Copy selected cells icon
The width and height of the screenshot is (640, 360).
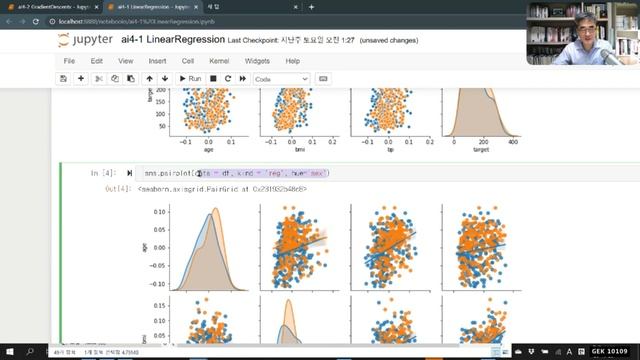115,79
